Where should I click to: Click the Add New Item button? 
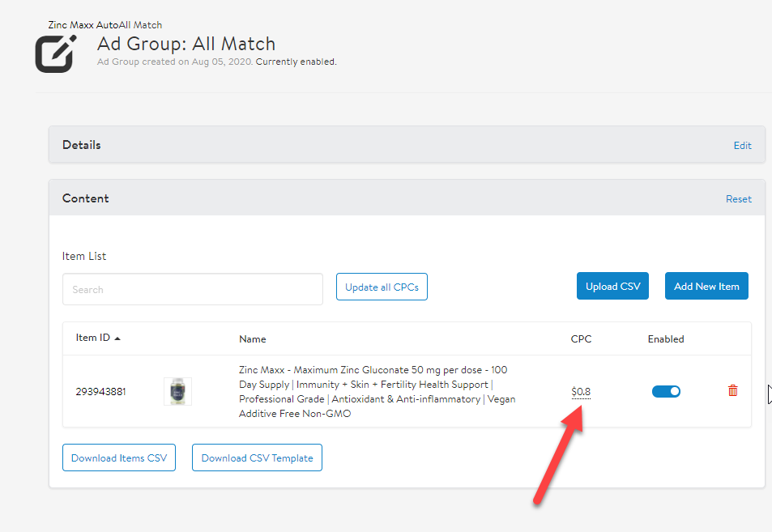pyautogui.click(x=706, y=286)
